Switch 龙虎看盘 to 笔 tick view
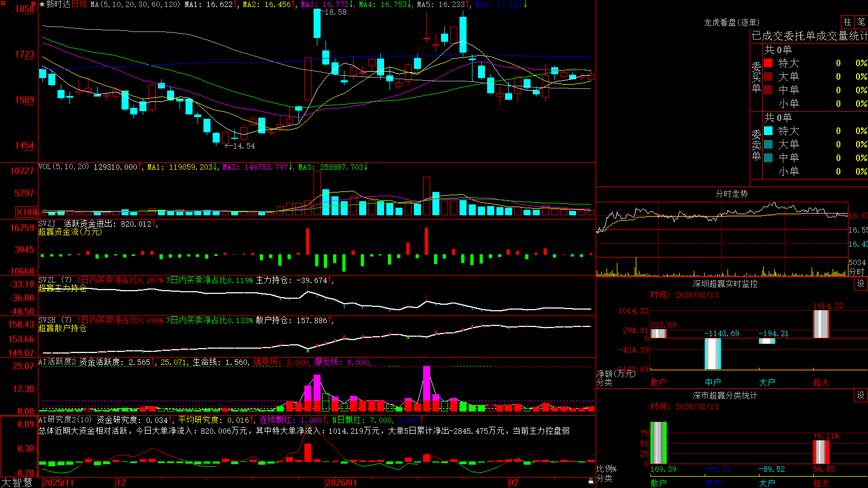This screenshot has width=868, height=488. (x=861, y=22)
